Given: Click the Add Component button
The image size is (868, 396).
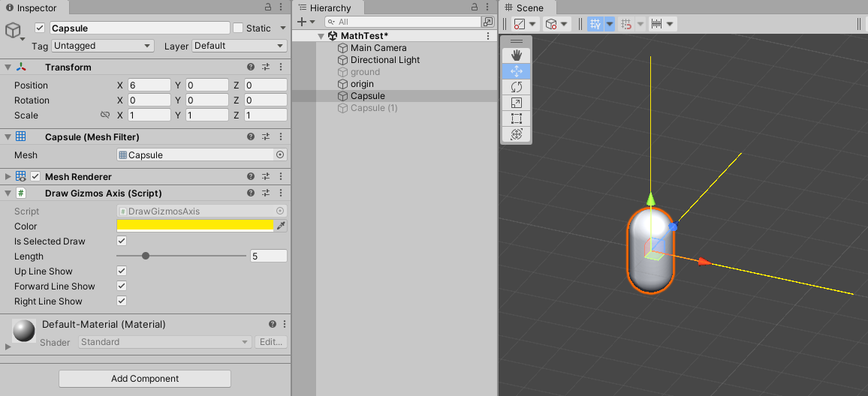Looking at the screenshot, I should (x=145, y=379).
